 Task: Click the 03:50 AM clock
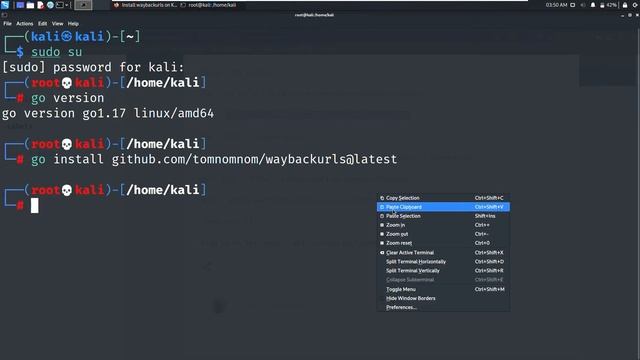tap(556, 5)
